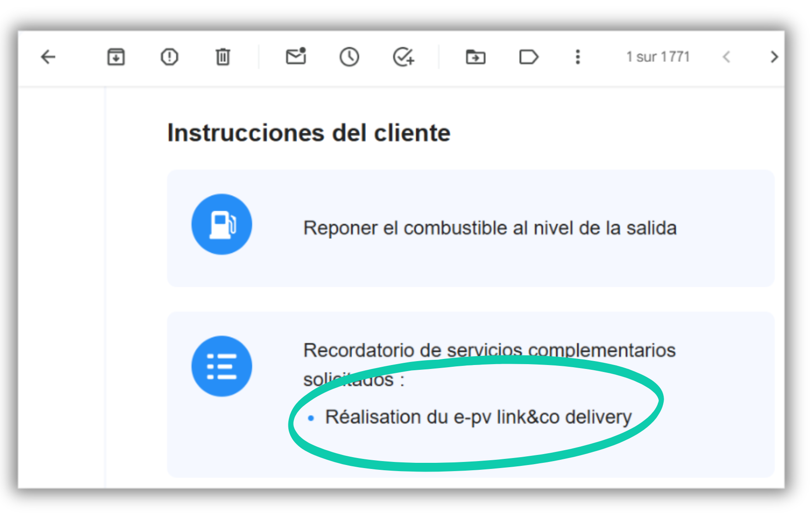
Task: Mark the email as unread
Action: [296, 56]
